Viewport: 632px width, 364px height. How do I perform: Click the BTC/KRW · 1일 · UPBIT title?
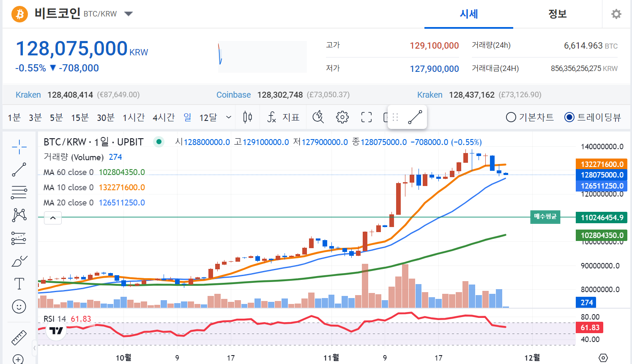click(93, 142)
